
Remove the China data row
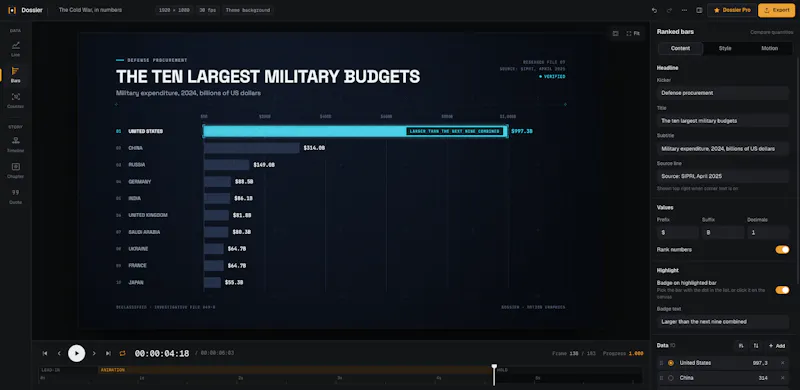click(x=783, y=378)
